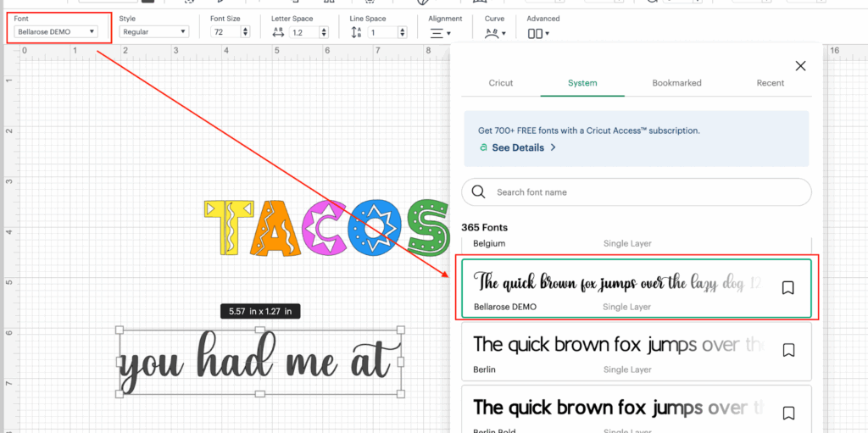Click the Letter Space icon
This screenshot has height=433, width=868.
(278, 32)
